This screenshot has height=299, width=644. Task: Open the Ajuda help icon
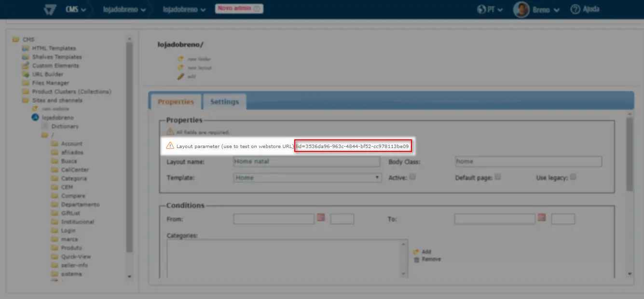click(575, 9)
